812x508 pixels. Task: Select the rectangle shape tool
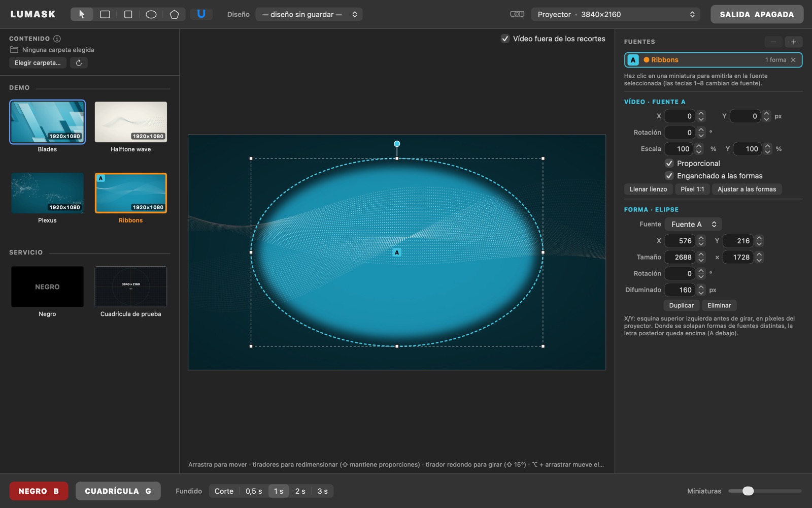(x=105, y=14)
